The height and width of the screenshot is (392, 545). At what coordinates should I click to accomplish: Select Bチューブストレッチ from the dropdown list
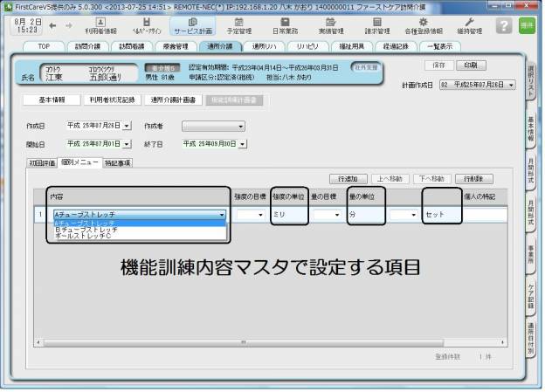pos(85,230)
